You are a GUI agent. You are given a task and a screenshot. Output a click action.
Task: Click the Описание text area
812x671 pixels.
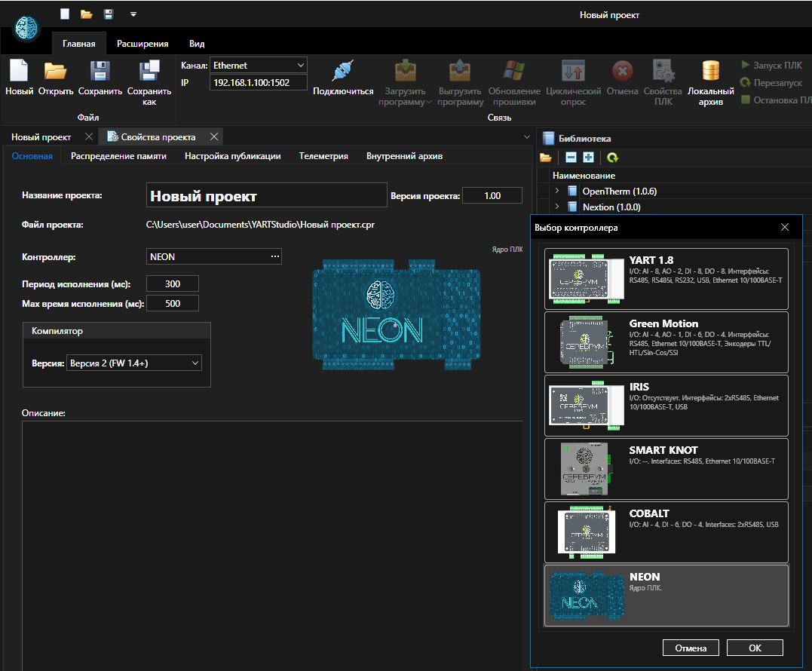(272, 546)
